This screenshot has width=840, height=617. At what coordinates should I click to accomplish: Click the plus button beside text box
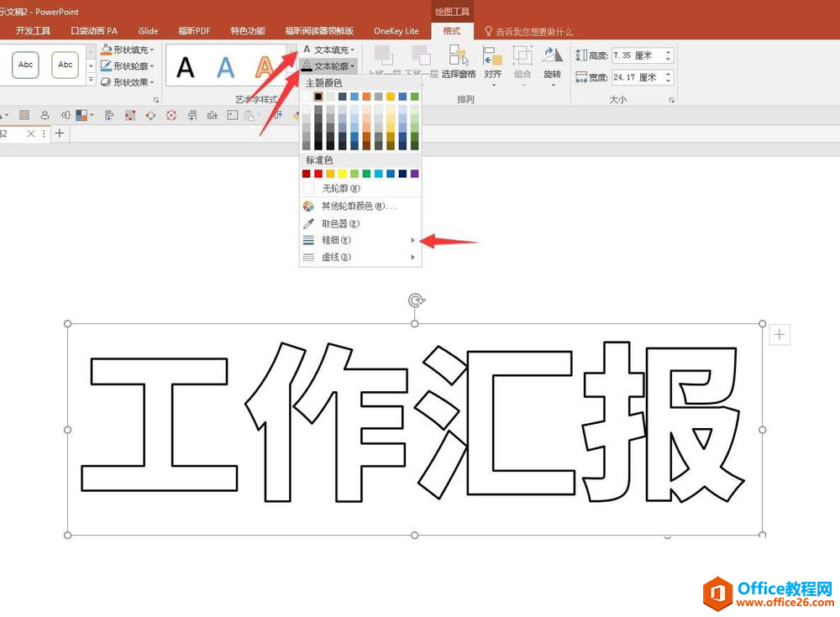tap(780, 336)
